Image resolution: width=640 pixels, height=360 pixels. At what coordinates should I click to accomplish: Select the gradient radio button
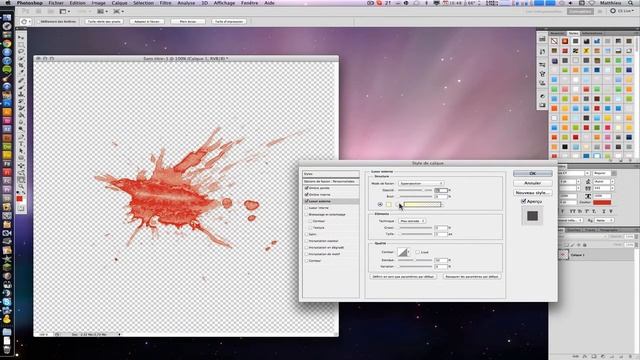point(398,204)
